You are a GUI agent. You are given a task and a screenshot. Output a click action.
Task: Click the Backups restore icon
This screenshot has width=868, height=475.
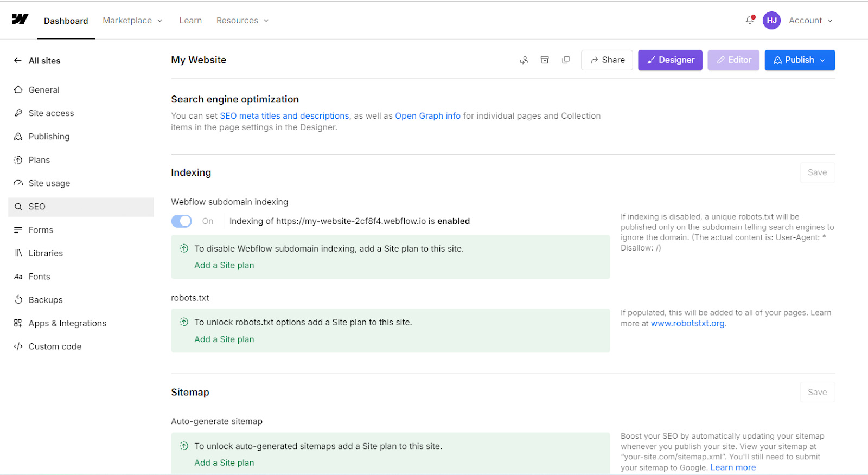coord(18,299)
